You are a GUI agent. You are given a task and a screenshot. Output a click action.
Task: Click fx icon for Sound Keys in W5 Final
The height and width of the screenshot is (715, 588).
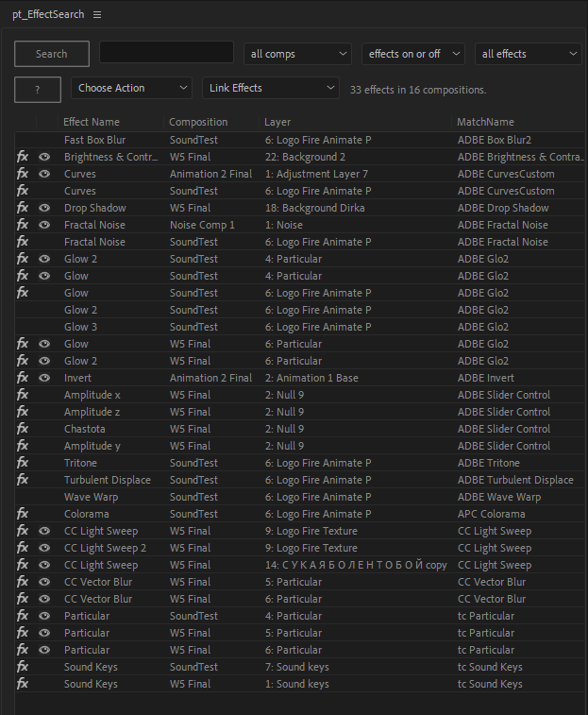[x=23, y=684]
